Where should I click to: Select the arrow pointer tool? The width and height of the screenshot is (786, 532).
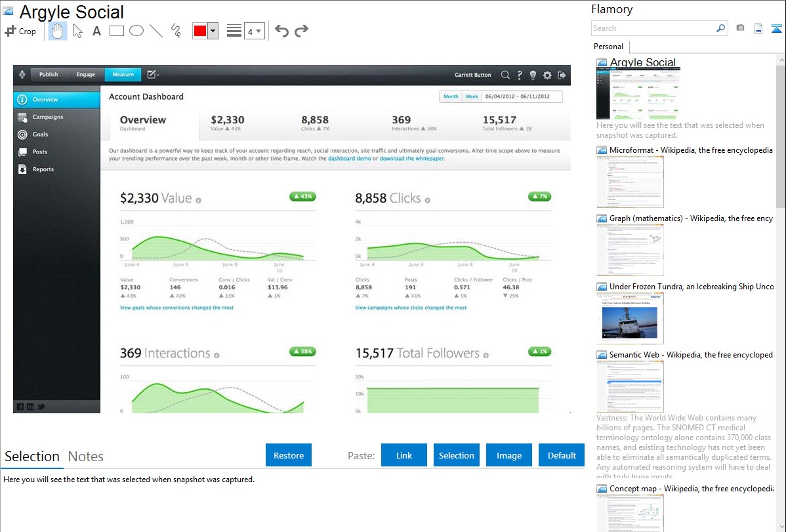[77, 31]
